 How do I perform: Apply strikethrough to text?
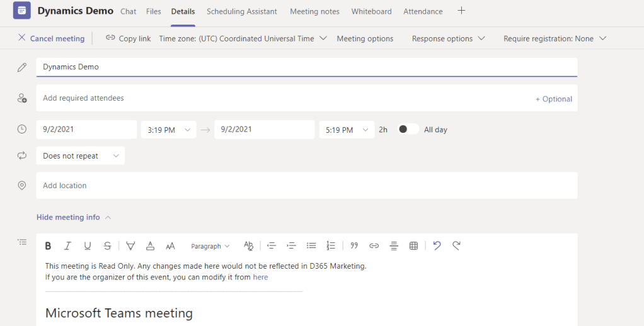point(107,246)
